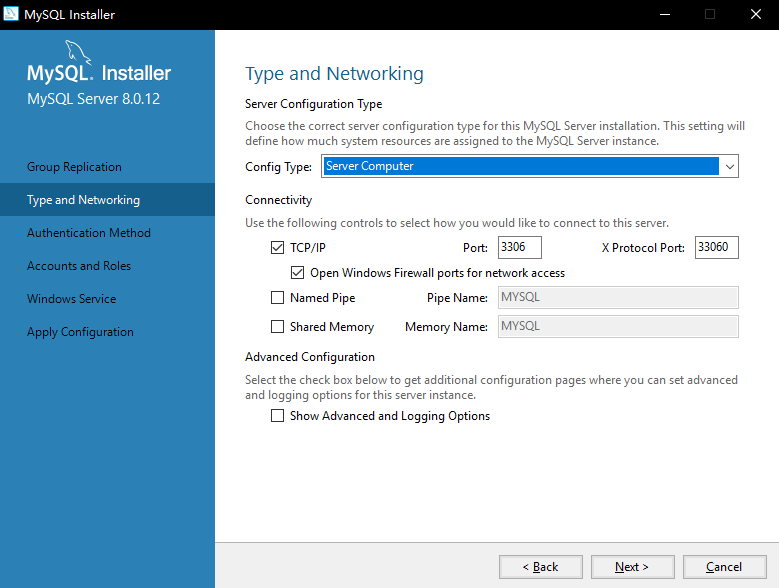Click the MySQL Server 8.0.12 text
The height and width of the screenshot is (588, 779).
click(93, 99)
